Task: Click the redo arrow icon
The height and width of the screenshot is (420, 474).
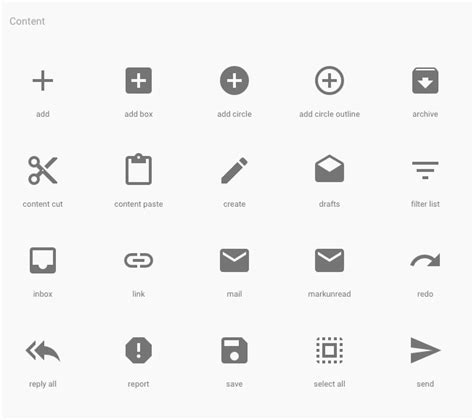Action: pyautogui.click(x=425, y=260)
